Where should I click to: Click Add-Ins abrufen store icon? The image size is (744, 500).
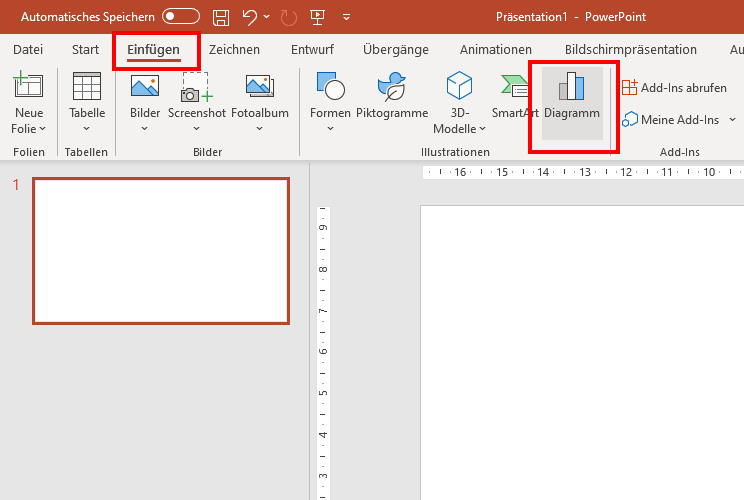pos(630,88)
